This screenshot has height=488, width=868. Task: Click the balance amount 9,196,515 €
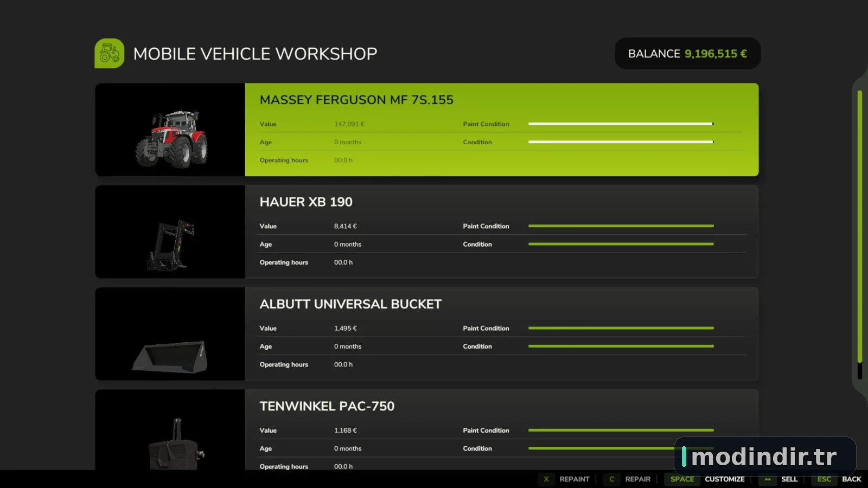point(716,54)
